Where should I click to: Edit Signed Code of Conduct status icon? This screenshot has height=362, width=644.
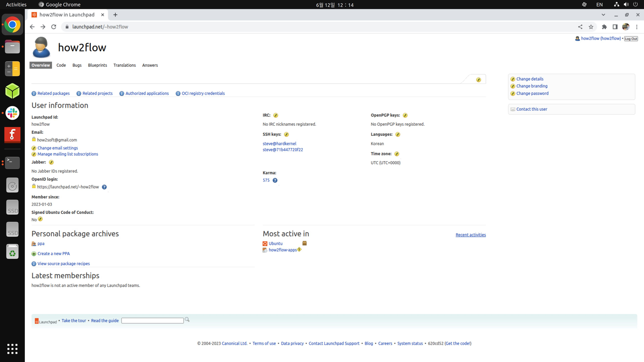[40, 219]
